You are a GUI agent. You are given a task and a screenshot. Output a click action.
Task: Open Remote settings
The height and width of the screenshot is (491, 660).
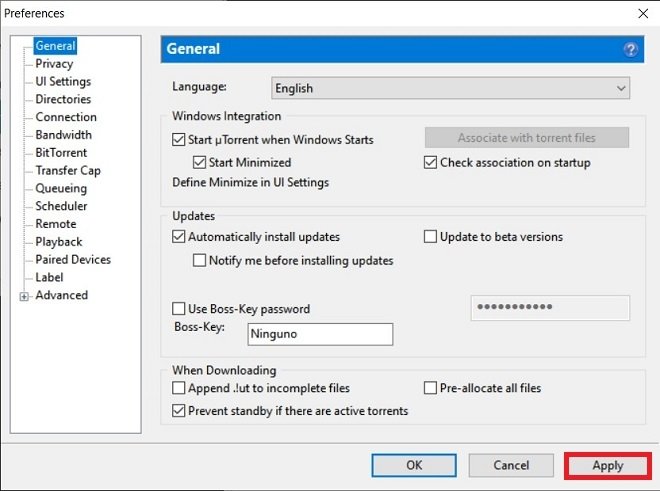[56, 224]
